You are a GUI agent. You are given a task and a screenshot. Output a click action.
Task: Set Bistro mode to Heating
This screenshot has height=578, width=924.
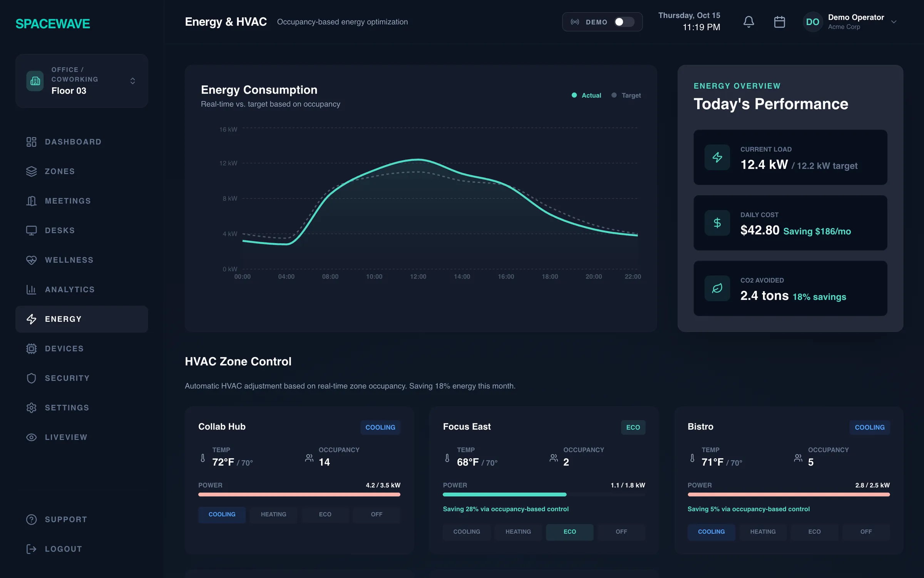click(x=763, y=532)
